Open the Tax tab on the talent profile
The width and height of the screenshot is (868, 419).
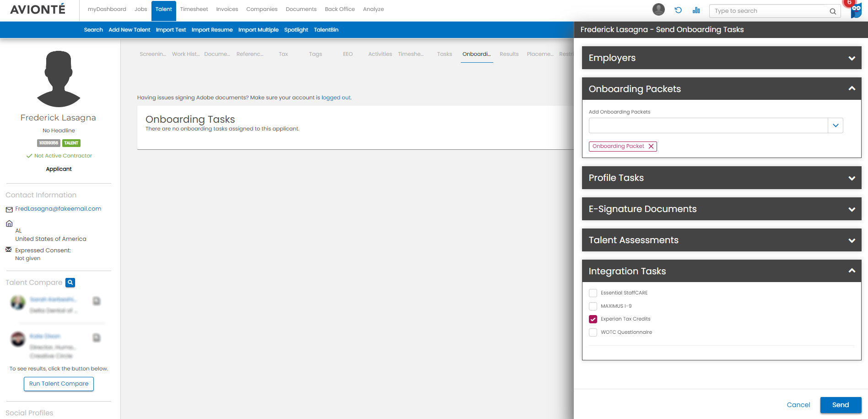(x=283, y=54)
